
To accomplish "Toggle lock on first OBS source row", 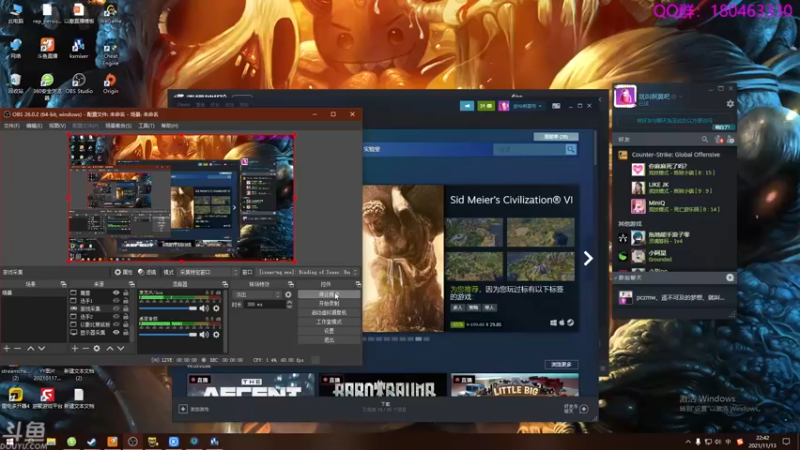I will [x=126, y=293].
